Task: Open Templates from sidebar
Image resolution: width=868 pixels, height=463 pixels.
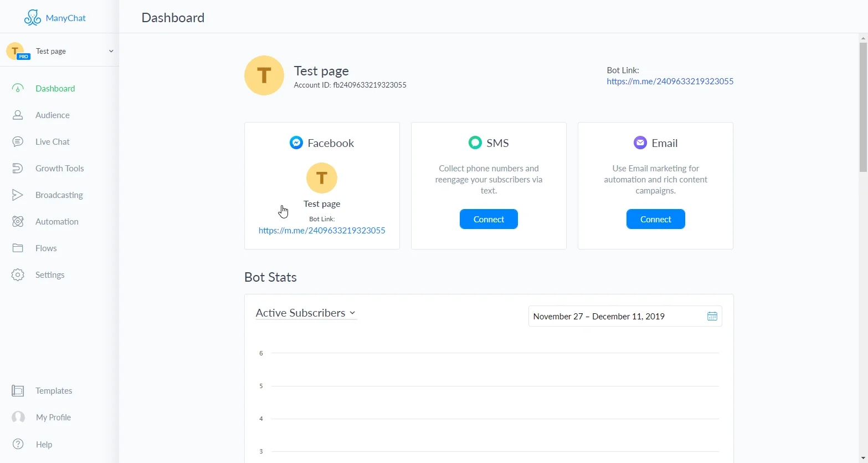Action: [x=54, y=390]
